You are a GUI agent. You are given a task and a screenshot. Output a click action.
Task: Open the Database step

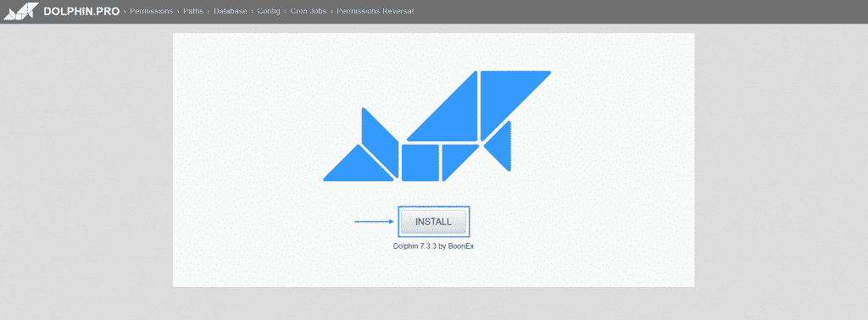(231, 11)
